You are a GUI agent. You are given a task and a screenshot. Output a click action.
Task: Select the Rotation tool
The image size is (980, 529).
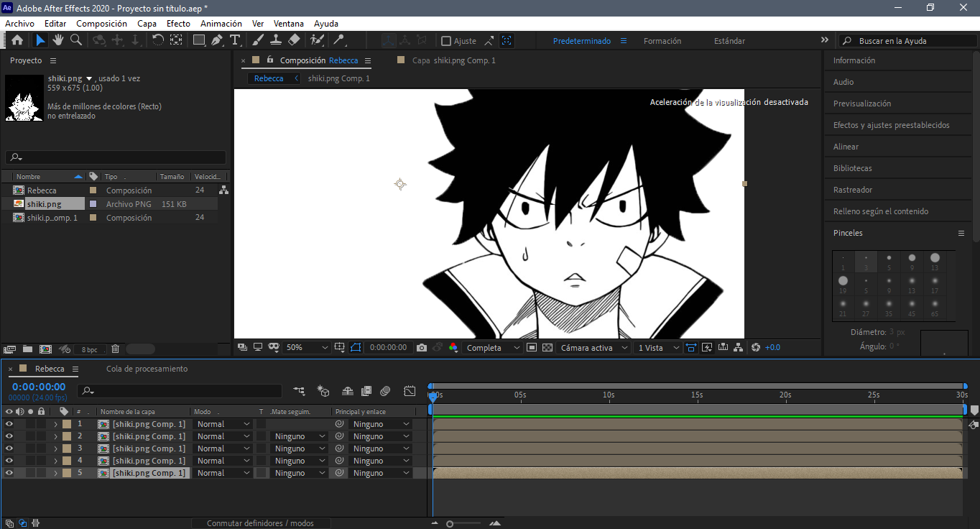(158, 40)
